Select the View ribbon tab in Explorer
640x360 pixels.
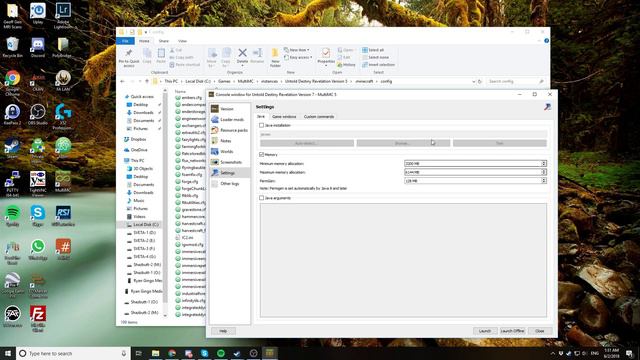[x=182, y=41]
